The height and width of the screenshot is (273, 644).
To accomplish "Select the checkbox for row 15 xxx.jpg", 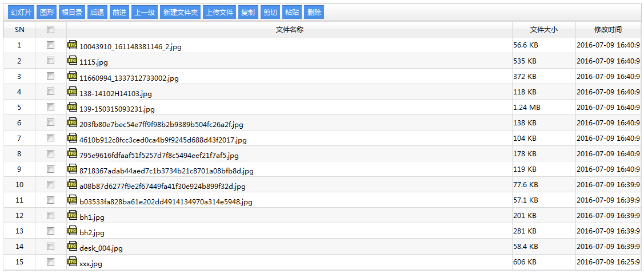I will 51,262.
